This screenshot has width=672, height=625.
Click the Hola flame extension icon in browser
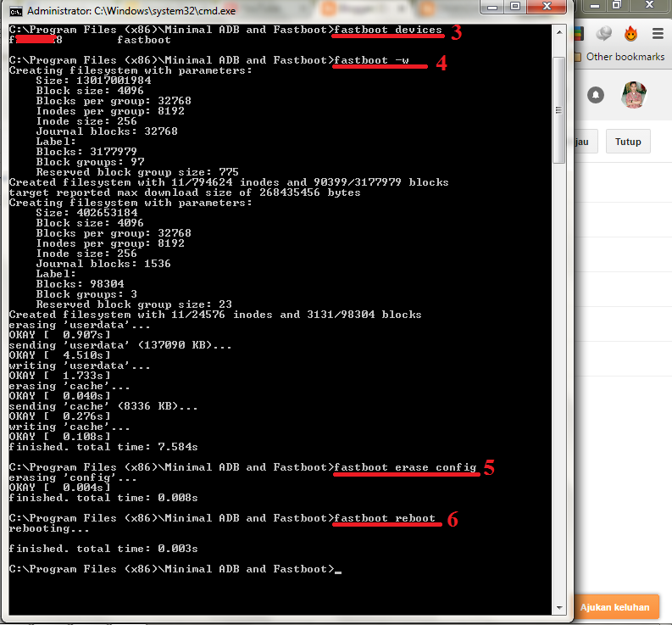630,33
